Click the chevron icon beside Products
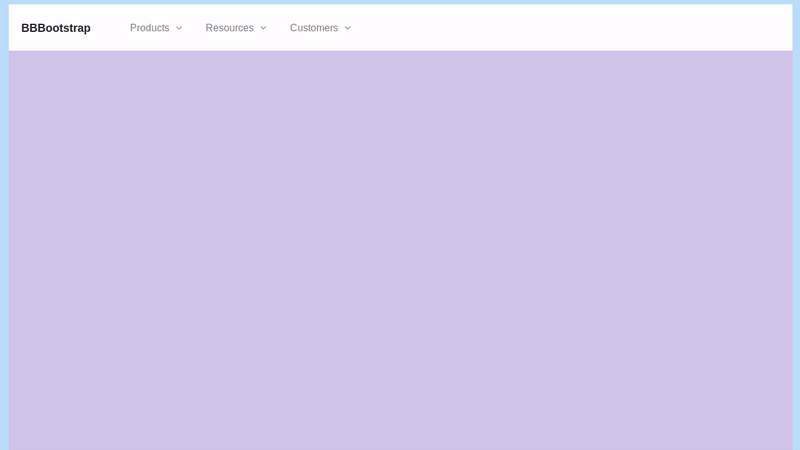 pos(179,28)
